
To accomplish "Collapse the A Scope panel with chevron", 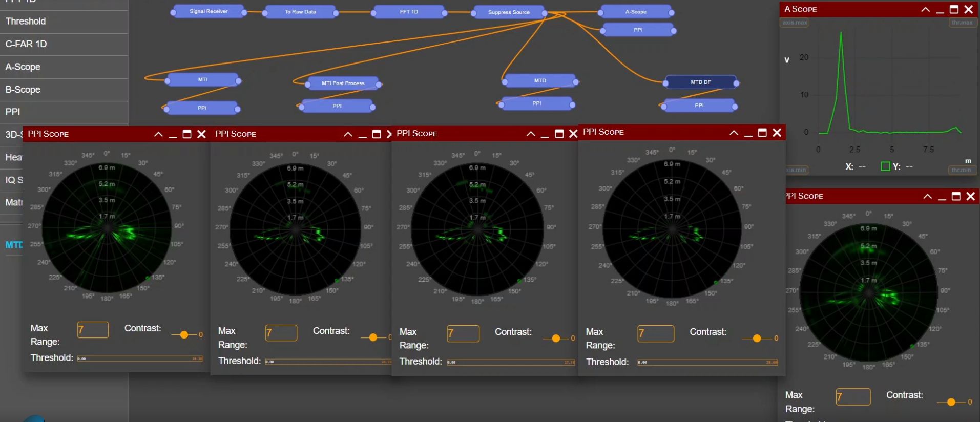I will [925, 10].
